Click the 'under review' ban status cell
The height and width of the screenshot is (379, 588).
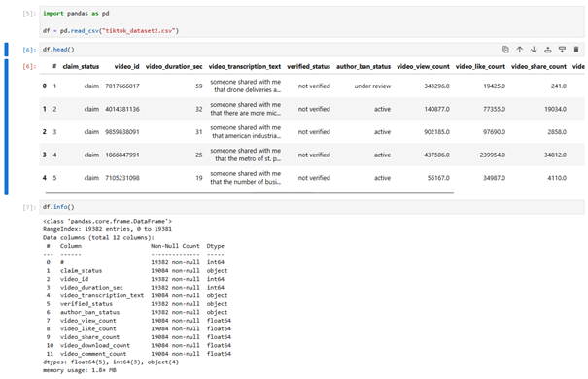[372, 86]
